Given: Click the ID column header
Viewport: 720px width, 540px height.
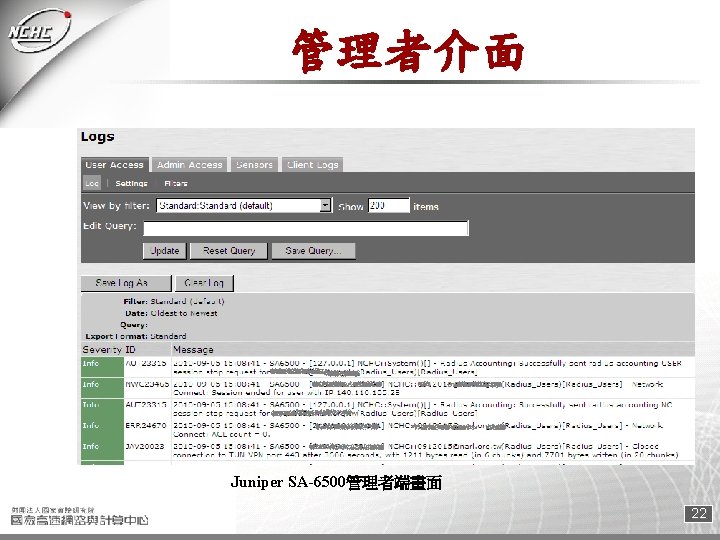Looking at the screenshot, I should click(130, 350).
